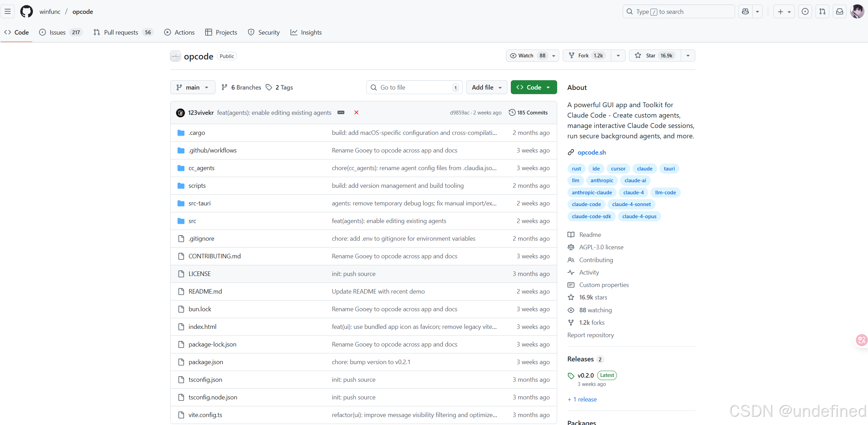Viewport: 868px width, 425px height.
Task: Select the tauri topic tag
Action: pyautogui.click(x=669, y=169)
